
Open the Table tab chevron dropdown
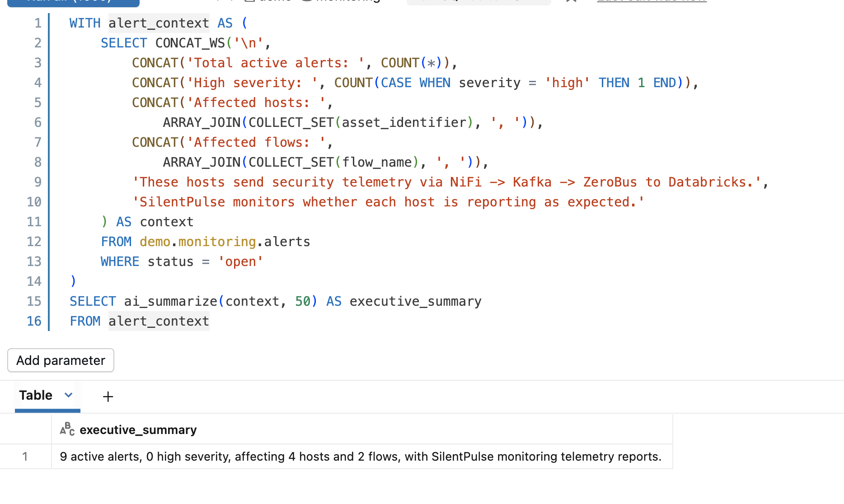pos(69,395)
